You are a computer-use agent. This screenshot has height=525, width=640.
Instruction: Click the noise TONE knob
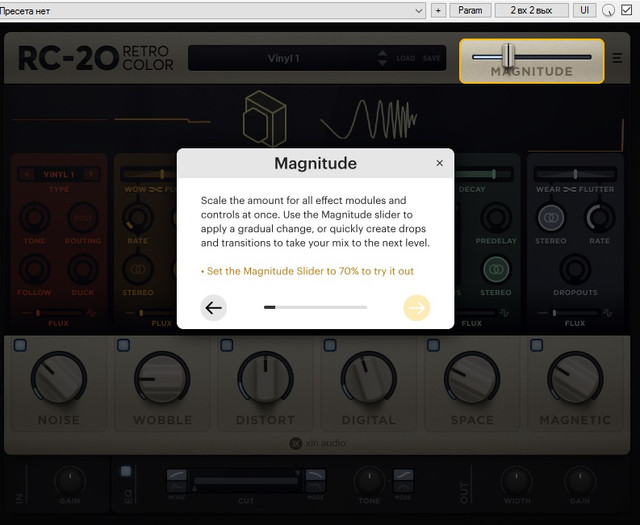[x=35, y=217]
